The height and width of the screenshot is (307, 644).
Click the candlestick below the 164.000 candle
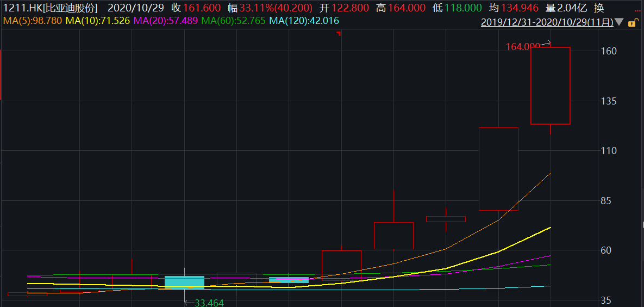(x=498, y=169)
